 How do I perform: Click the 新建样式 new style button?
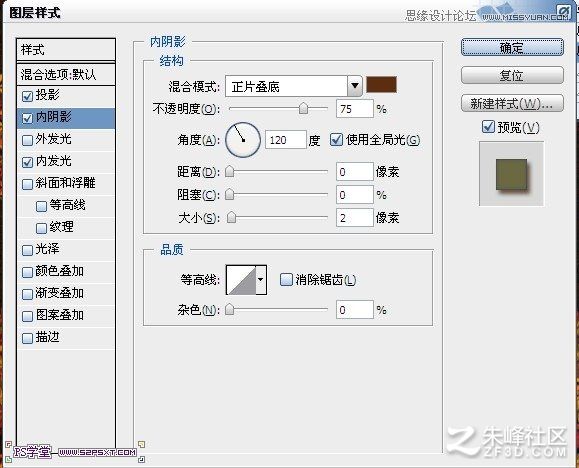(512, 103)
